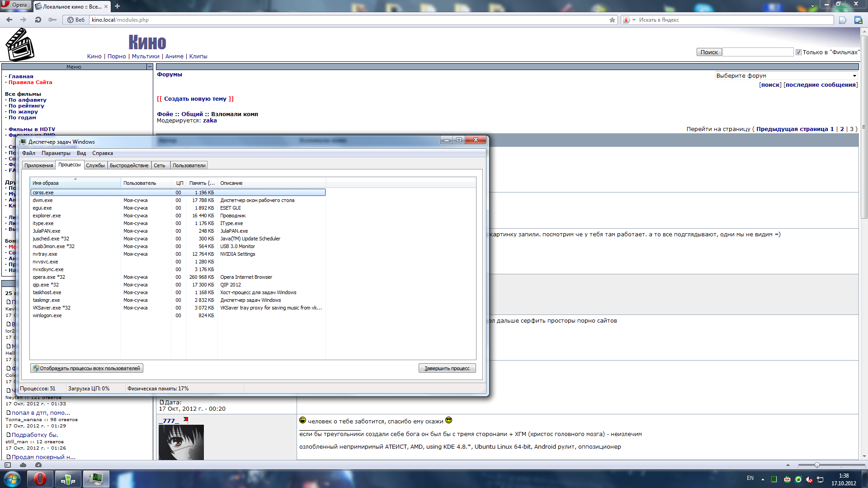Reload the page with the refresh icon

click(38, 20)
